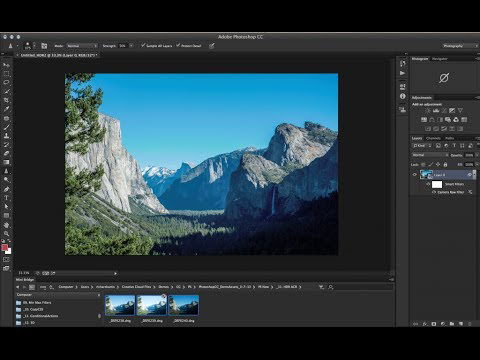
Task: Select the Hand tool
Action: tap(6, 225)
